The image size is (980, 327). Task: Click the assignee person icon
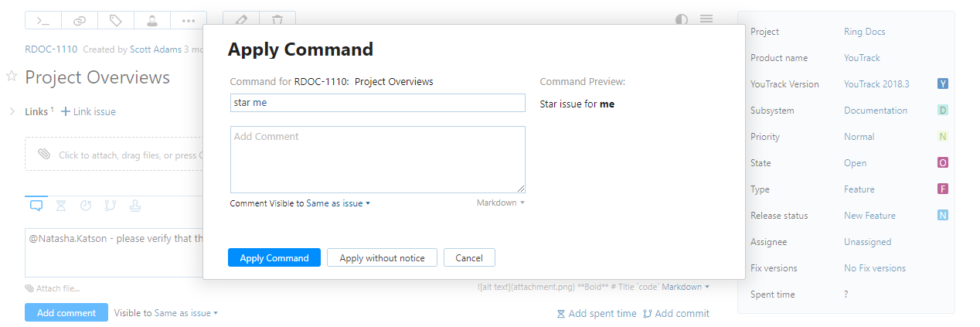[x=152, y=20]
